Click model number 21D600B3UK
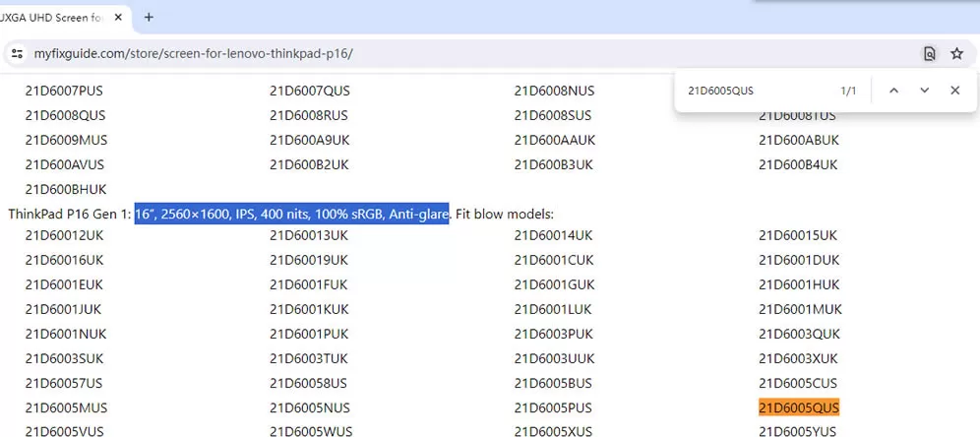The image size is (980, 437). (554, 165)
